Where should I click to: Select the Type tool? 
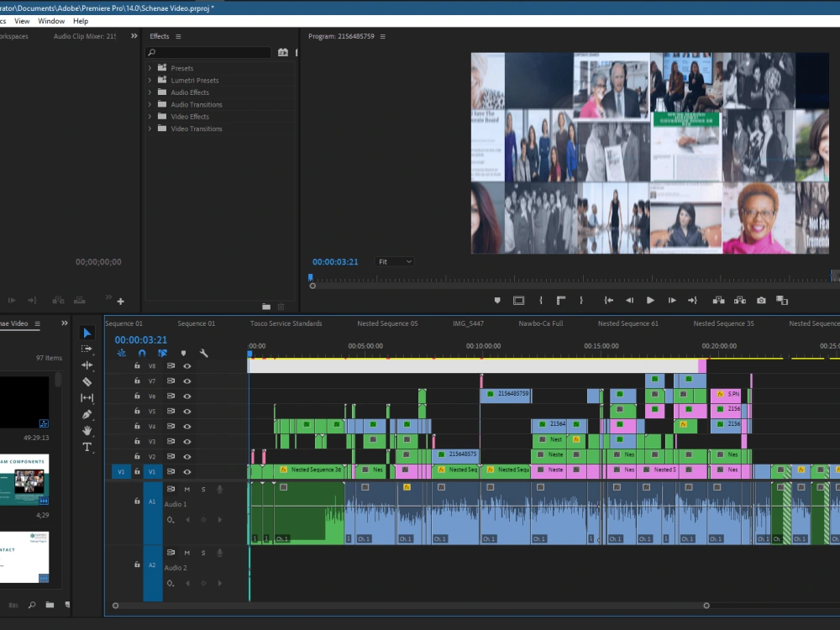[x=87, y=447]
